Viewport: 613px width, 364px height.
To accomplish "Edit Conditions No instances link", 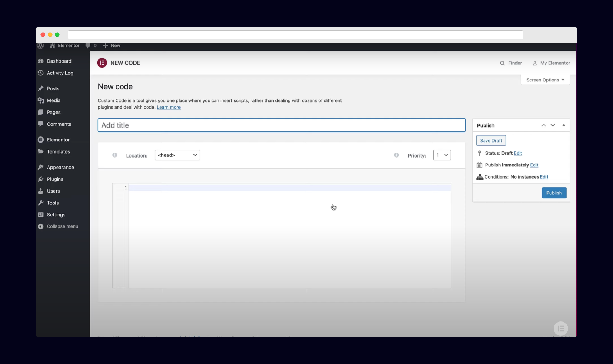I will click(544, 177).
